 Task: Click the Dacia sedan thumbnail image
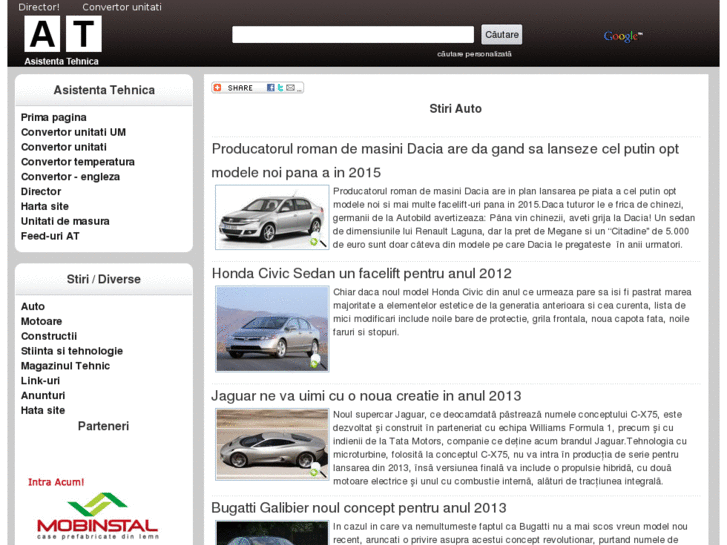tap(272, 217)
